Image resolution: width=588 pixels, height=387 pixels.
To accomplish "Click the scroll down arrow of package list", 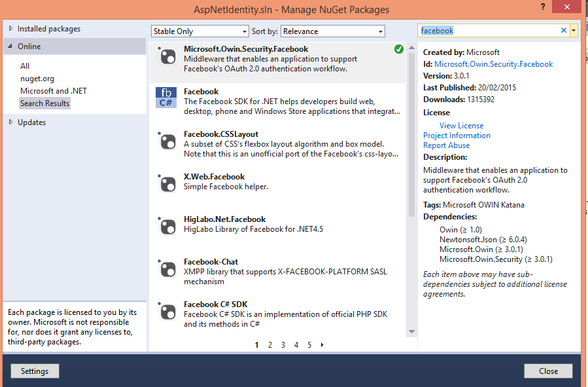I will 412,331.
